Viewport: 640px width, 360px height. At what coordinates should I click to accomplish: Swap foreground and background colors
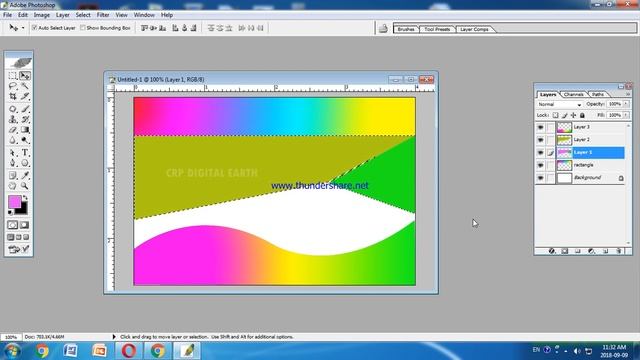point(25,198)
